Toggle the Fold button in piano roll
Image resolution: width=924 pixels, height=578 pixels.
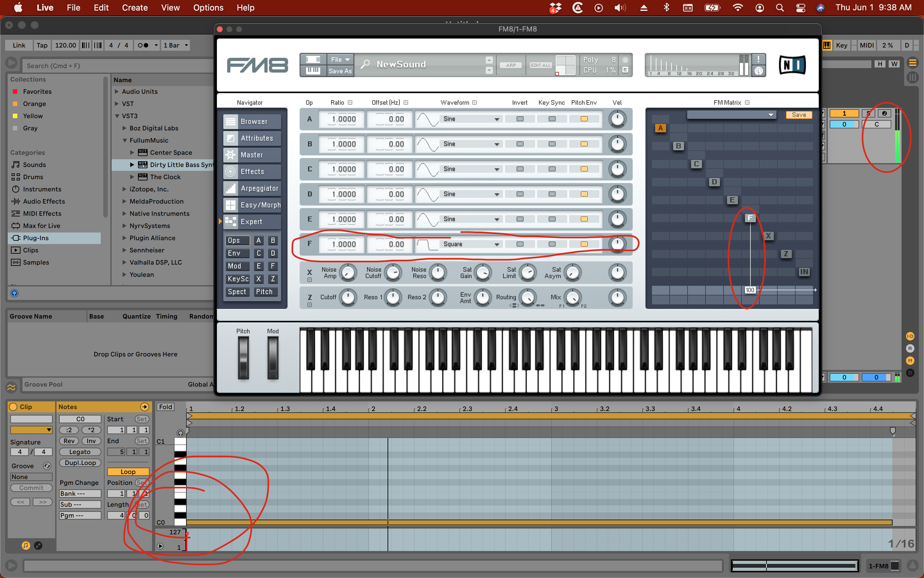(166, 407)
